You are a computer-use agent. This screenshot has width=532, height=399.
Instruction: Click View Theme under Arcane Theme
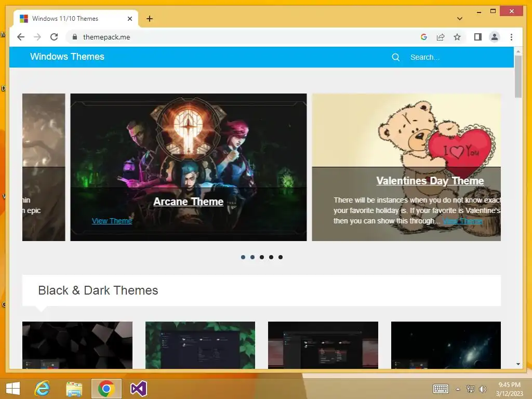pos(112,221)
